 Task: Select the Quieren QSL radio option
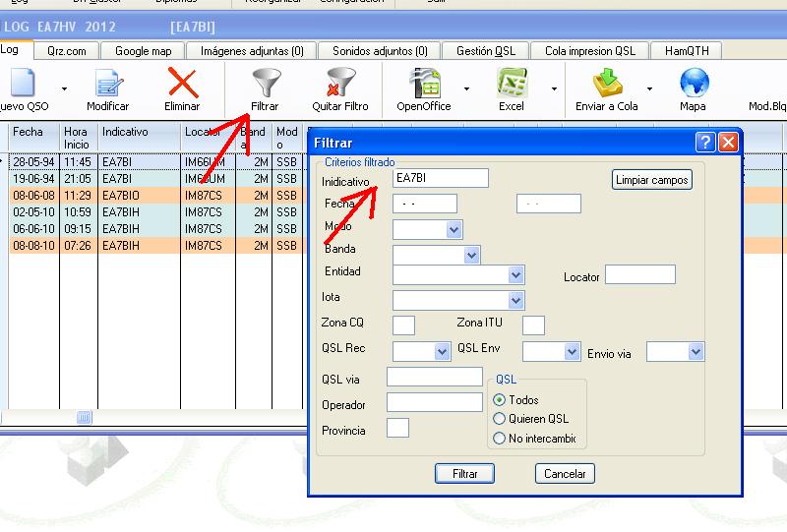point(500,419)
